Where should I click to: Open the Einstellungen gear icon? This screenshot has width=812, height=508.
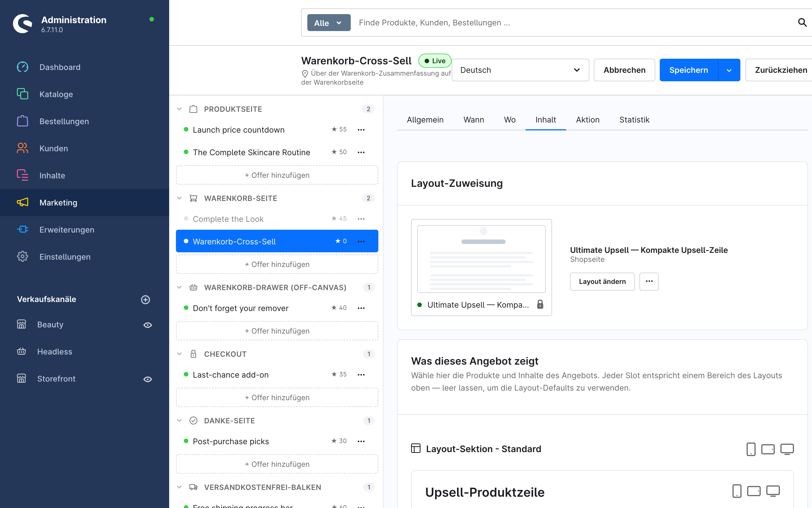tap(23, 257)
